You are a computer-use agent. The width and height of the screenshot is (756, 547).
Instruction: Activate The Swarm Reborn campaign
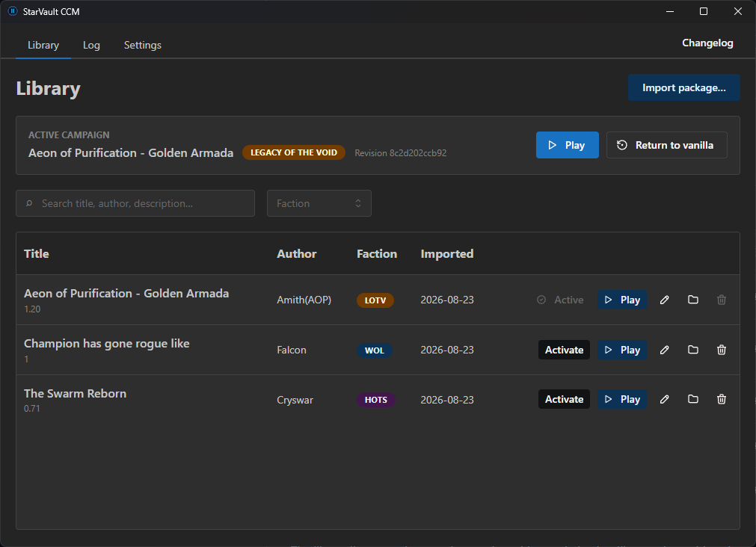pyautogui.click(x=564, y=399)
